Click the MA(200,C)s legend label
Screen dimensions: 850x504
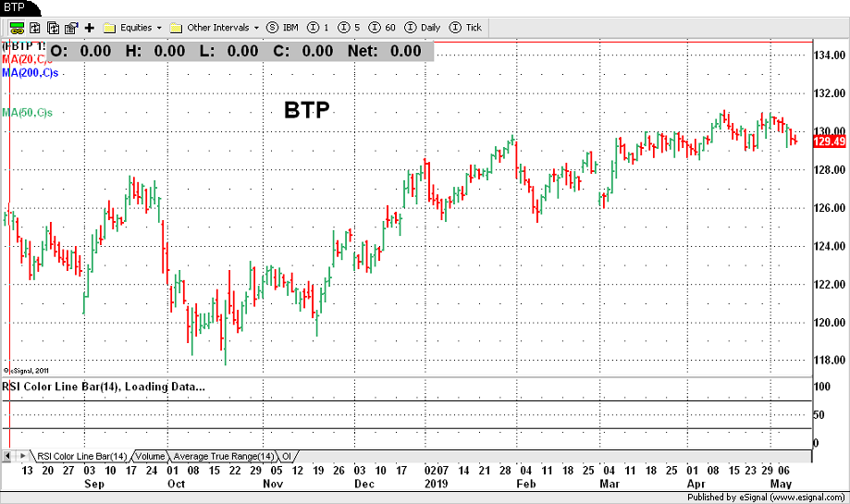tap(30, 73)
